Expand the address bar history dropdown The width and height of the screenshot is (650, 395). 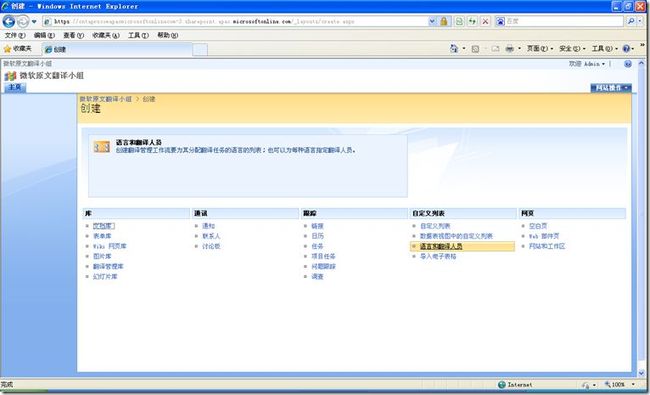(x=432, y=21)
